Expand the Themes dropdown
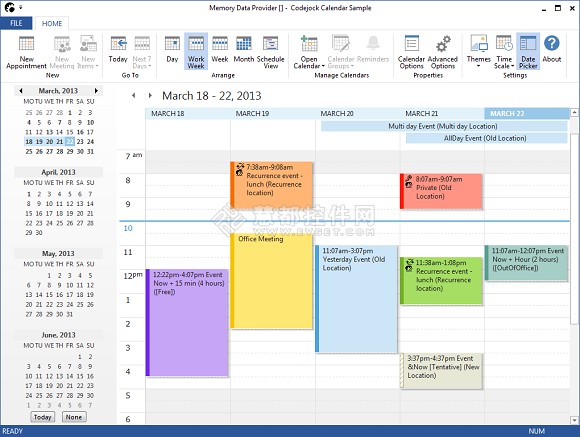Screen dimensions: 580x437 coord(478,52)
